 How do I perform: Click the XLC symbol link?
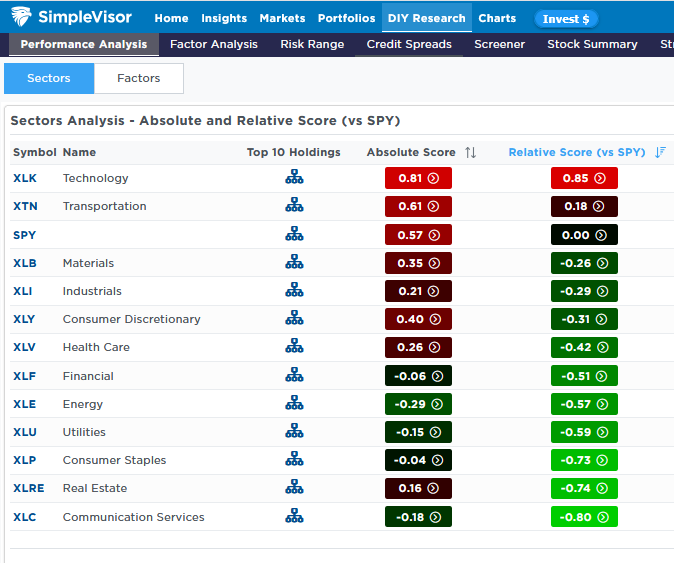tap(25, 517)
